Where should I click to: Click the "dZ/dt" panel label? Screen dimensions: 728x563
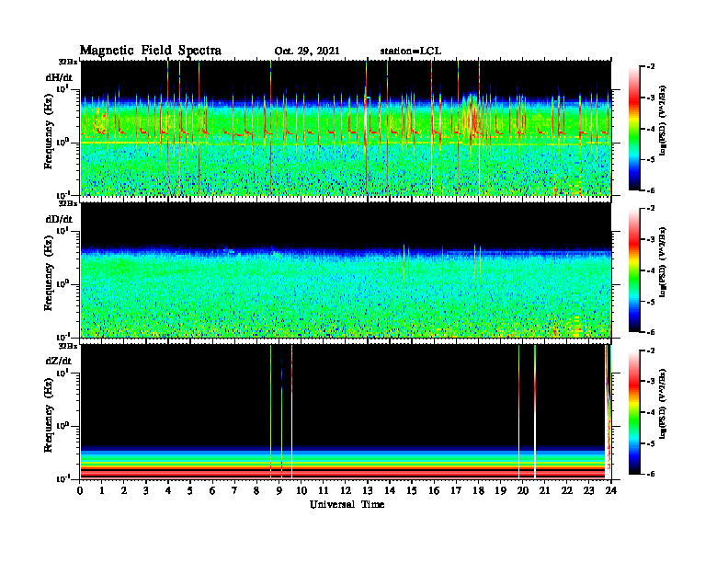coord(59,361)
